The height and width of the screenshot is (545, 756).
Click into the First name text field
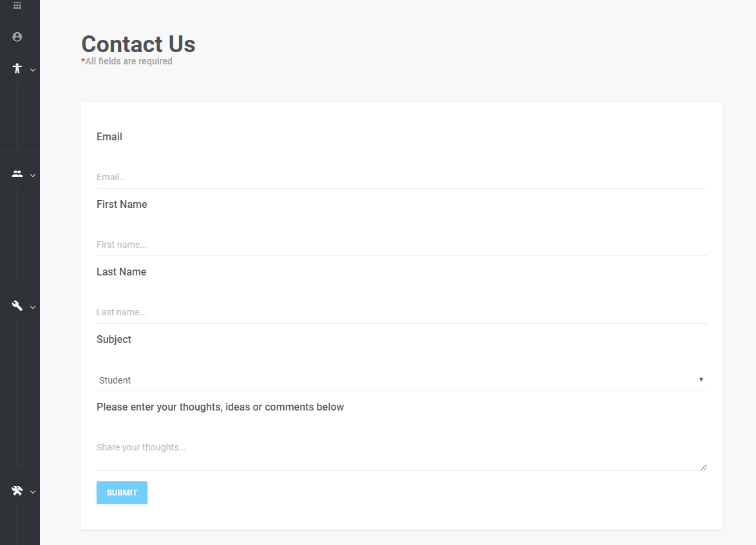point(402,245)
